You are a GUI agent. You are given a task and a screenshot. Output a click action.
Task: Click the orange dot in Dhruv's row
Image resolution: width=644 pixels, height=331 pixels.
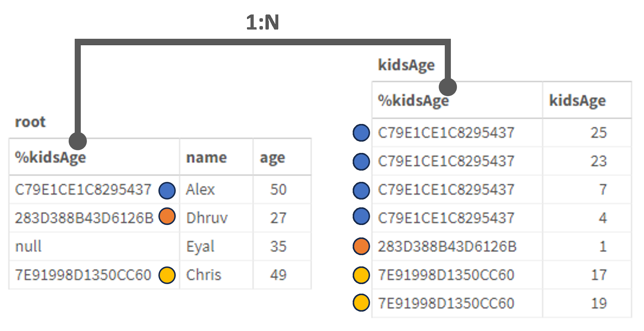click(167, 216)
